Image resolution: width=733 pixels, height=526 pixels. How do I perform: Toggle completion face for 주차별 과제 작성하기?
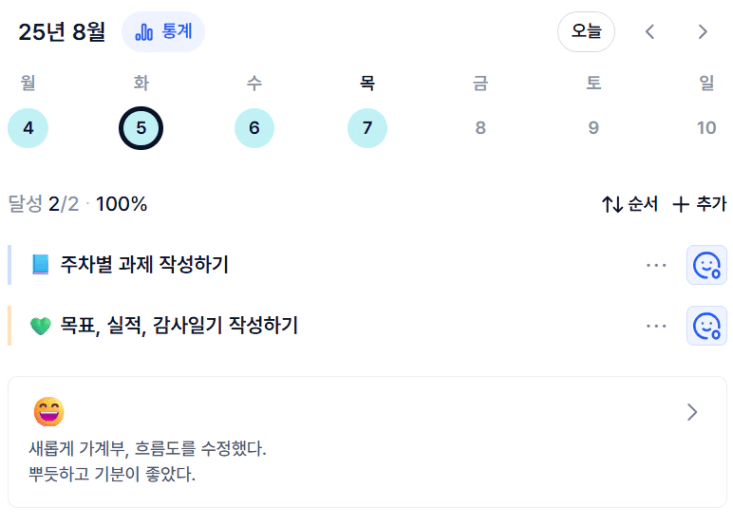click(x=706, y=265)
